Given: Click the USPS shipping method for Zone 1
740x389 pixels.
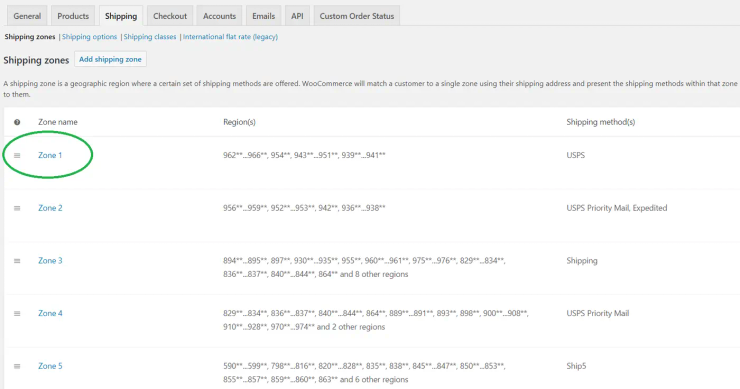Looking at the screenshot, I should (x=575, y=155).
